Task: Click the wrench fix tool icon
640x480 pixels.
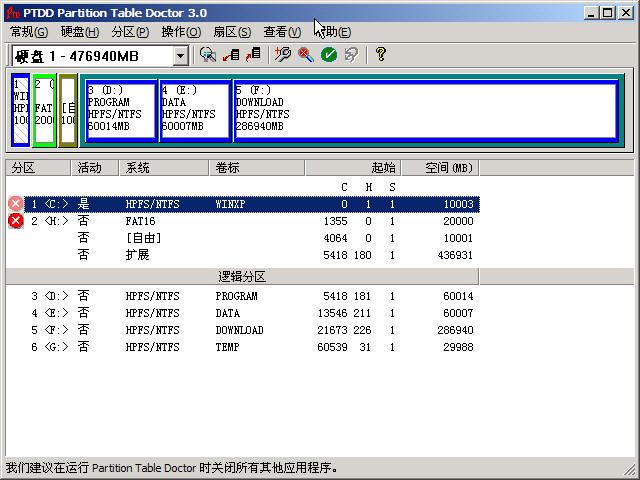Action: (x=282, y=55)
